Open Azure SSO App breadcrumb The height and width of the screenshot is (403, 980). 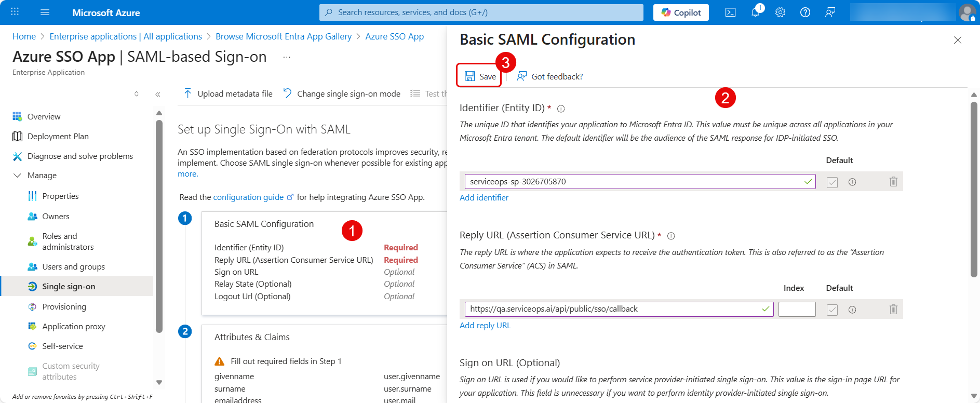click(x=394, y=36)
